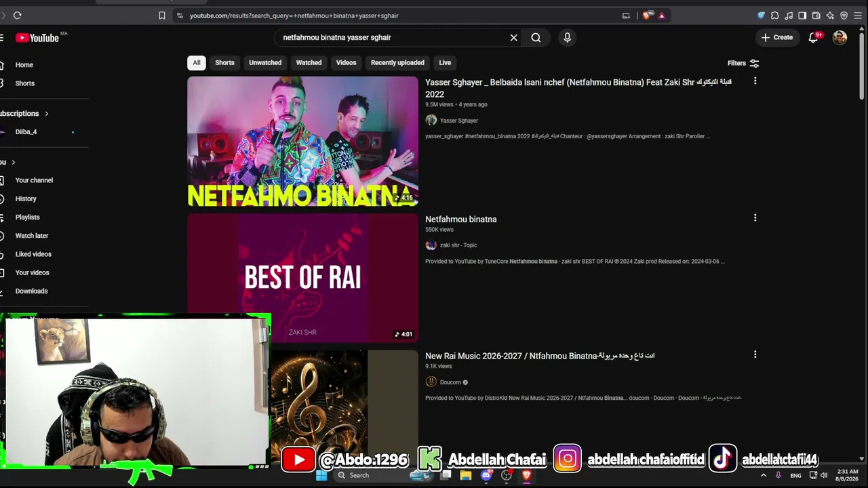
Task: Show hidden system tray icons
Action: (x=764, y=475)
